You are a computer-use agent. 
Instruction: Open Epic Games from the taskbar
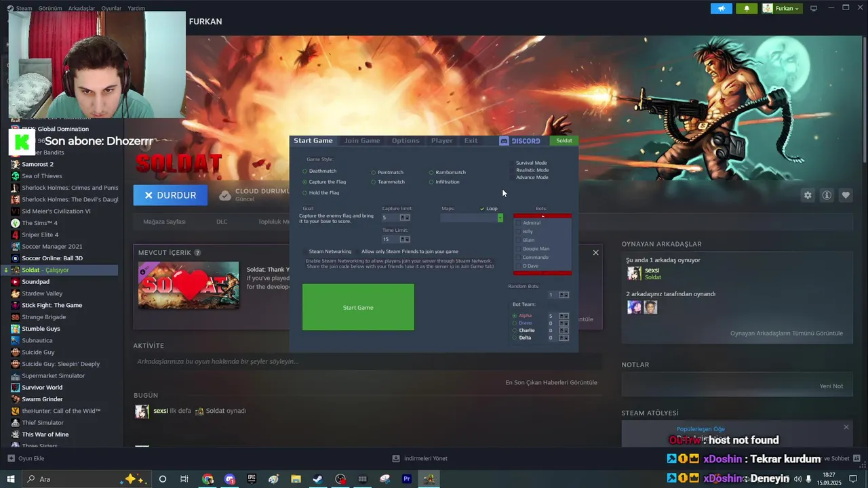[252, 479]
